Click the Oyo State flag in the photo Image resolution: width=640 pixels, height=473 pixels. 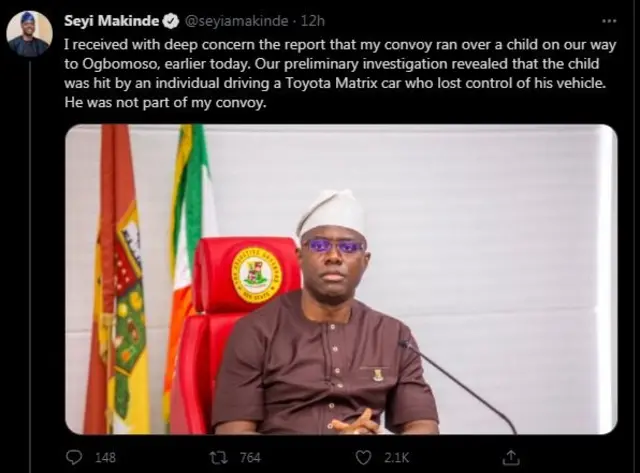coord(118,279)
